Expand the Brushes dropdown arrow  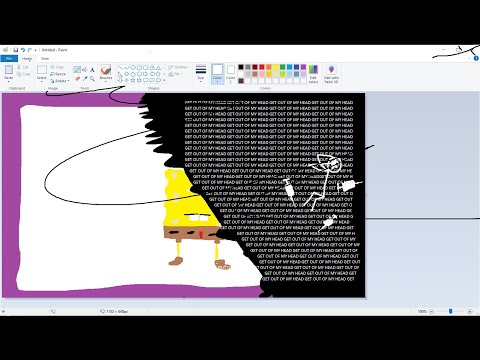[106, 81]
